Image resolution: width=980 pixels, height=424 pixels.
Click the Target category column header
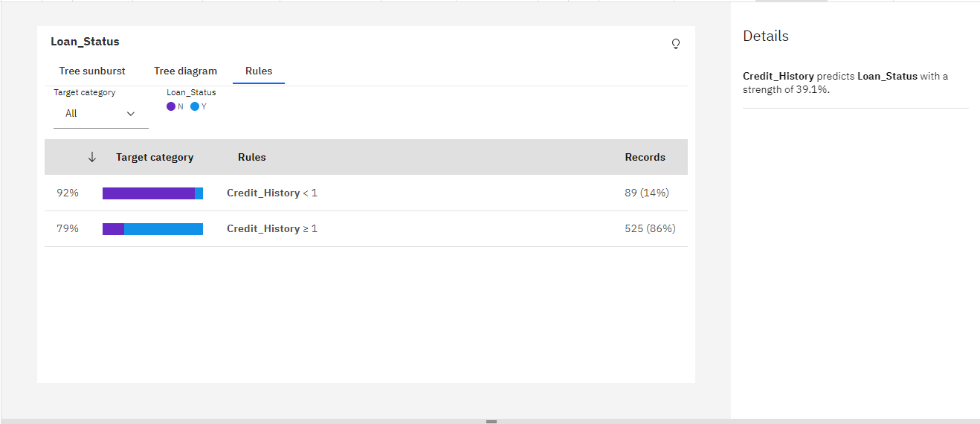(155, 158)
